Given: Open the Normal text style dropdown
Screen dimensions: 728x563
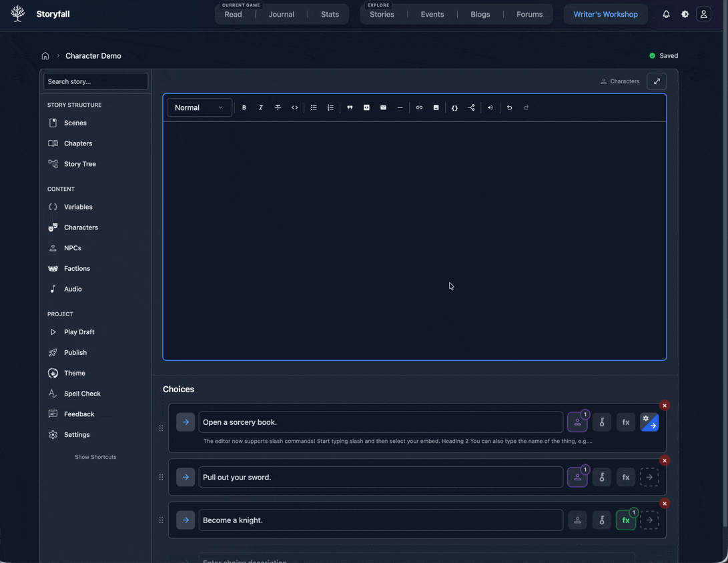Looking at the screenshot, I should 199,107.
